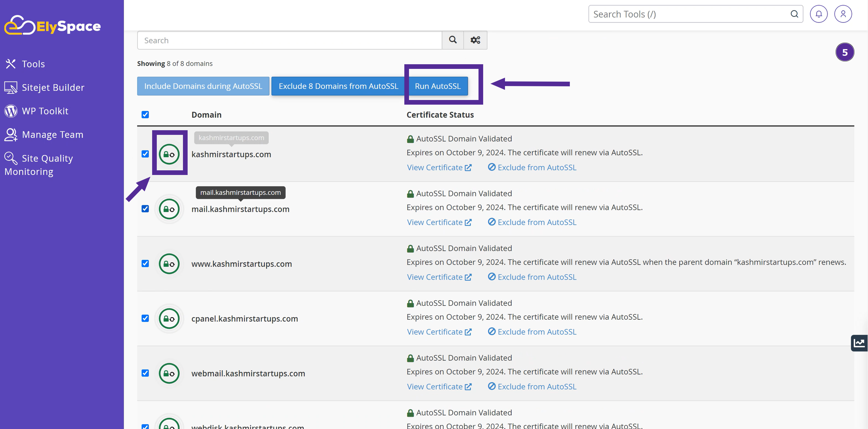
Task: Click the Run AutoSSL button
Action: pyautogui.click(x=437, y=86)
